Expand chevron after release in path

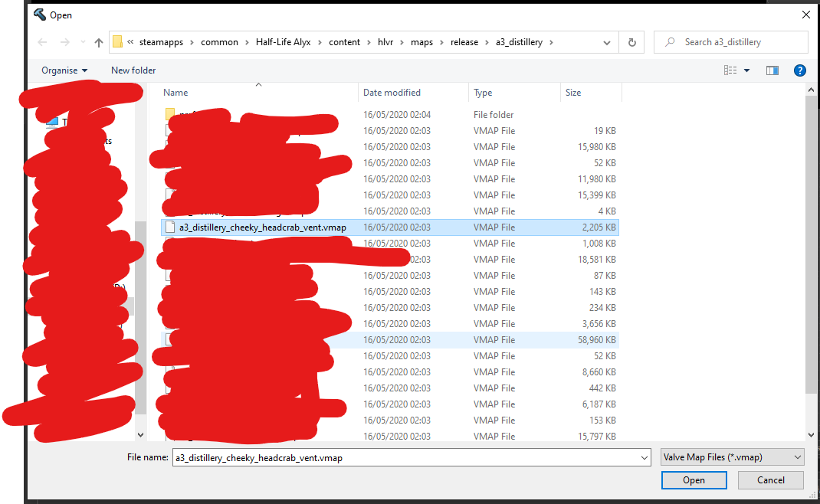click(487, 42)
